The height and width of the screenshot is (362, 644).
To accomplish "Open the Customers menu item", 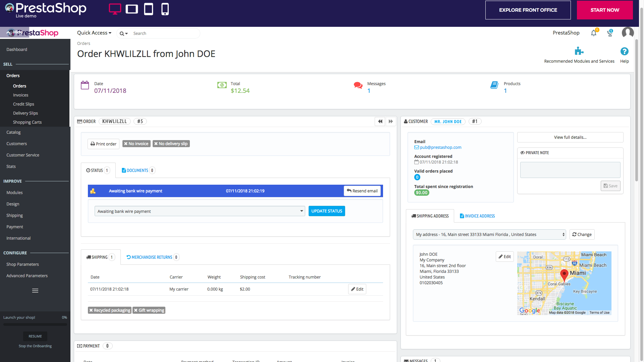I will (16, 144).
